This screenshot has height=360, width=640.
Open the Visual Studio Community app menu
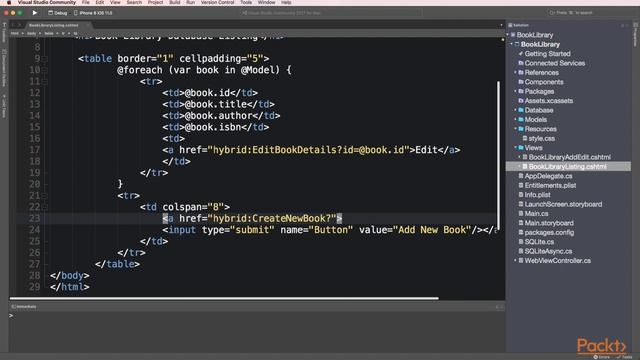(47, 2)
